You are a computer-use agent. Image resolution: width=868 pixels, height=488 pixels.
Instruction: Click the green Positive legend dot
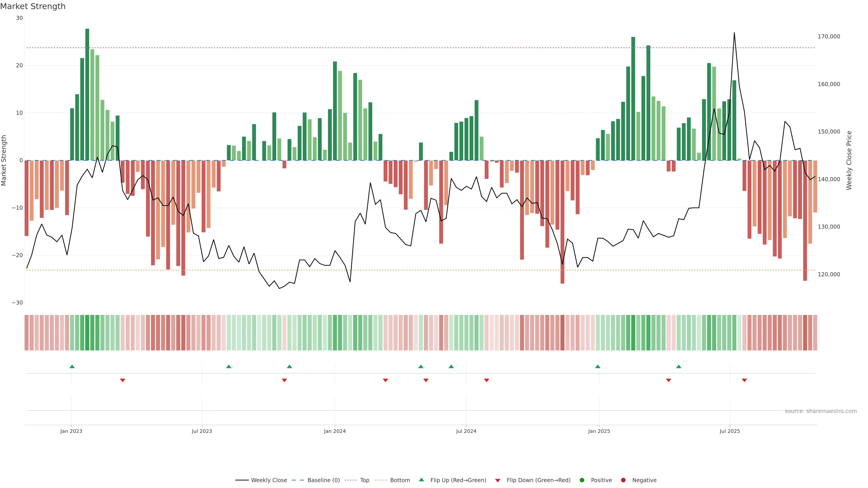[x=582, y=480]
